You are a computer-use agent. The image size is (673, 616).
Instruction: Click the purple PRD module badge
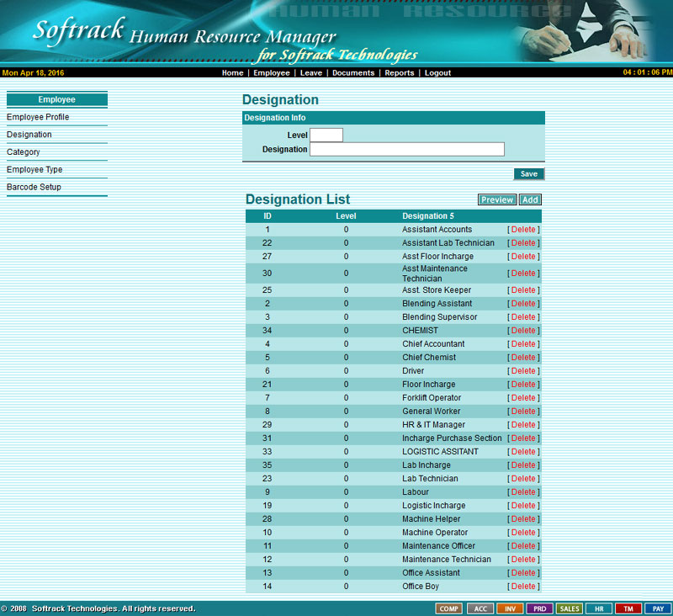pyautogui.click(x=539, y=608)
